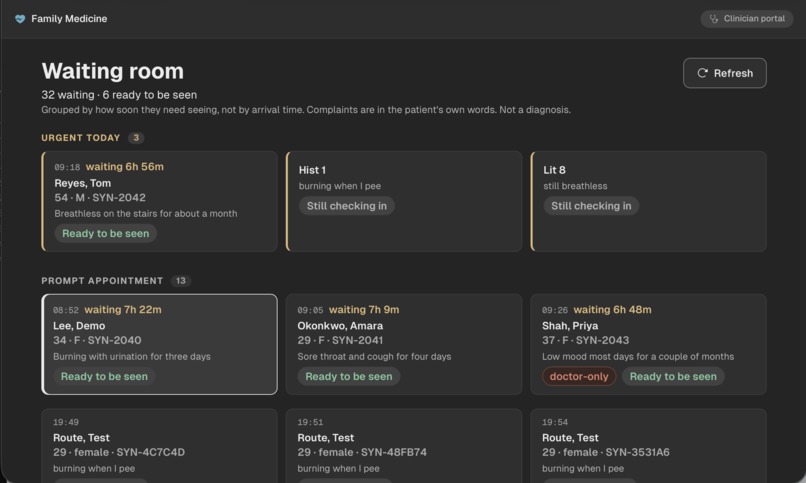806x483 pixels.
Task: Open Route, Test card SYN-48FB74
Action: click(404, 445)
